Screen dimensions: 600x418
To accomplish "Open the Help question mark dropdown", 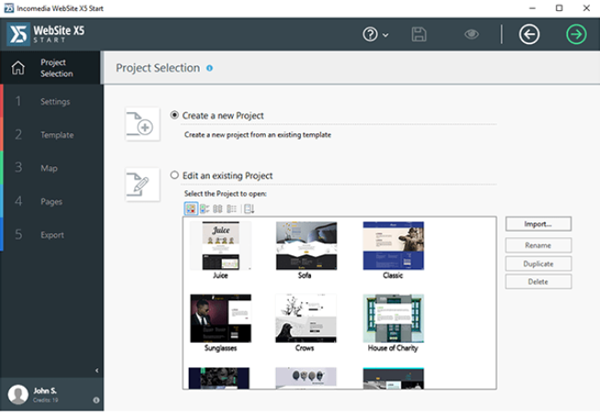I will coord(375,34).
